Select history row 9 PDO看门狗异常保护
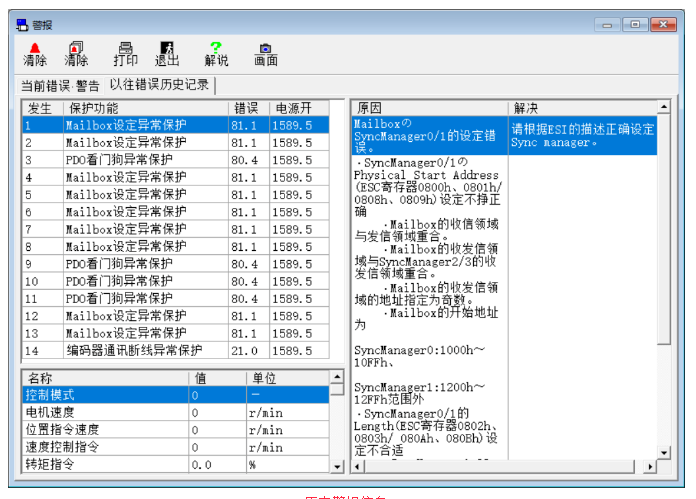The height and width of the screenshot is (499, 696). coord(176,264)
